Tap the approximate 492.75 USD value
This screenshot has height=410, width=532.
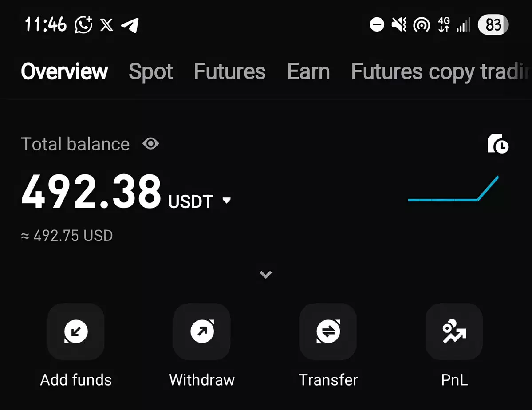pyautogui.click(x=67, y=236)
